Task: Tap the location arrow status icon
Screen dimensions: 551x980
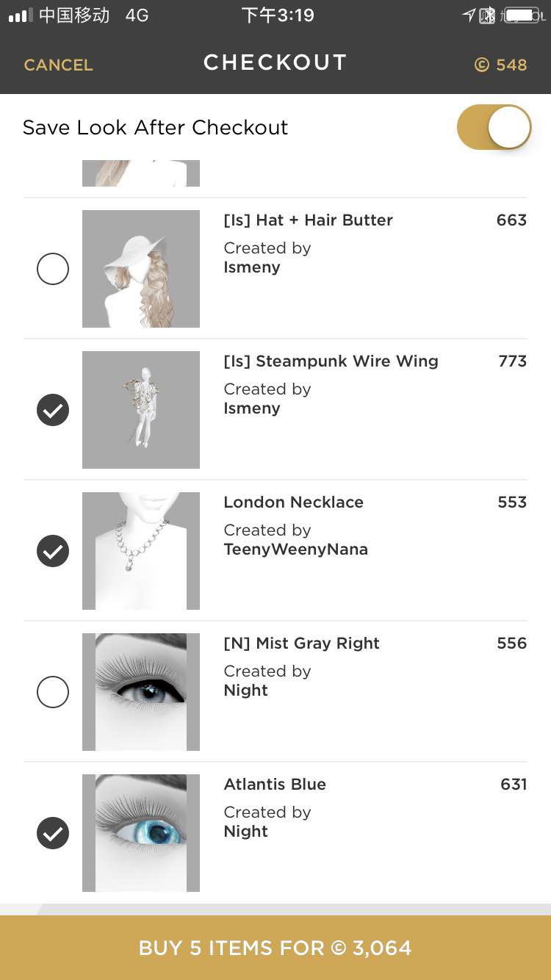Action: click(468, 15)
